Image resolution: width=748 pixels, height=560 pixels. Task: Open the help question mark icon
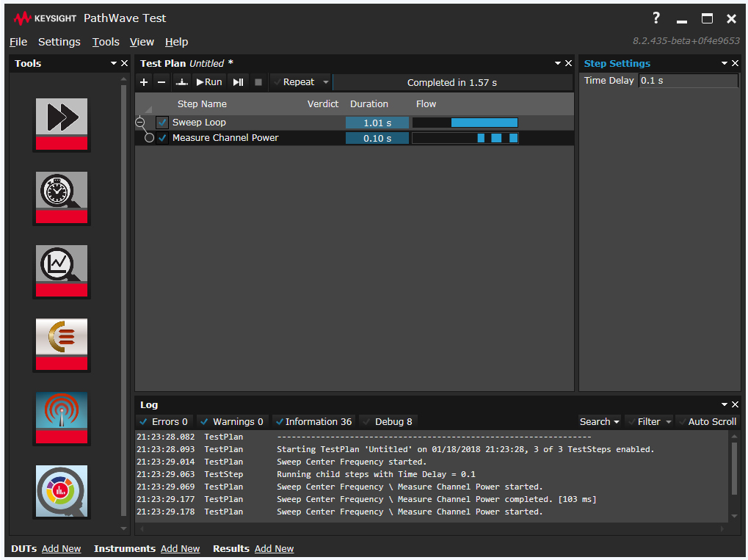656,18
